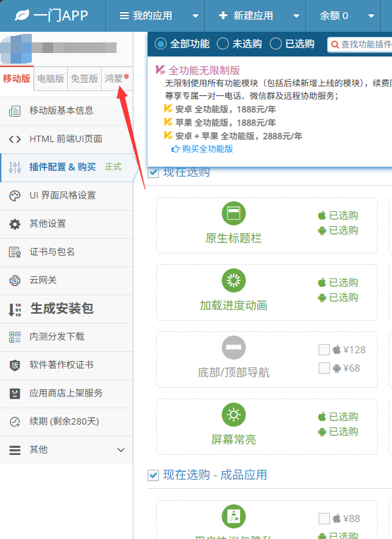Image resolution: width=392 pixels, height=539 pixels.
Task: Switch to the 移动版 tab
Action: click(x=16, y=78)
